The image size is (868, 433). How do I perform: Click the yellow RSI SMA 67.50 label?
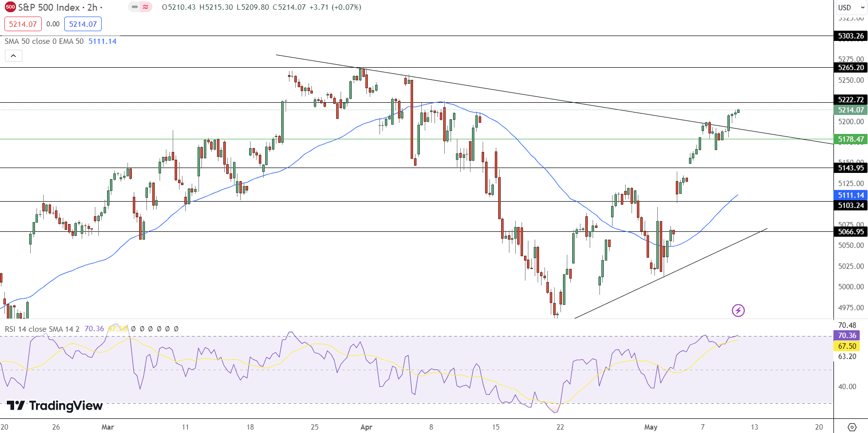tap(847, 346)
